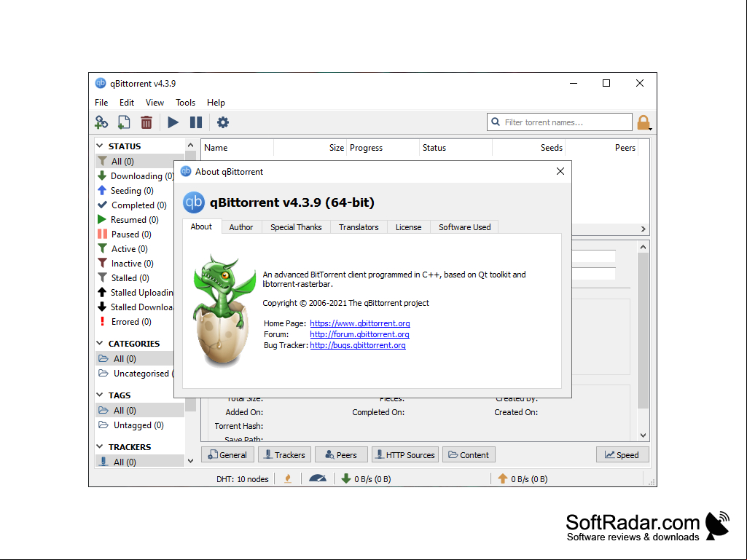Click the orange upload speed arrow

point(503,478)
